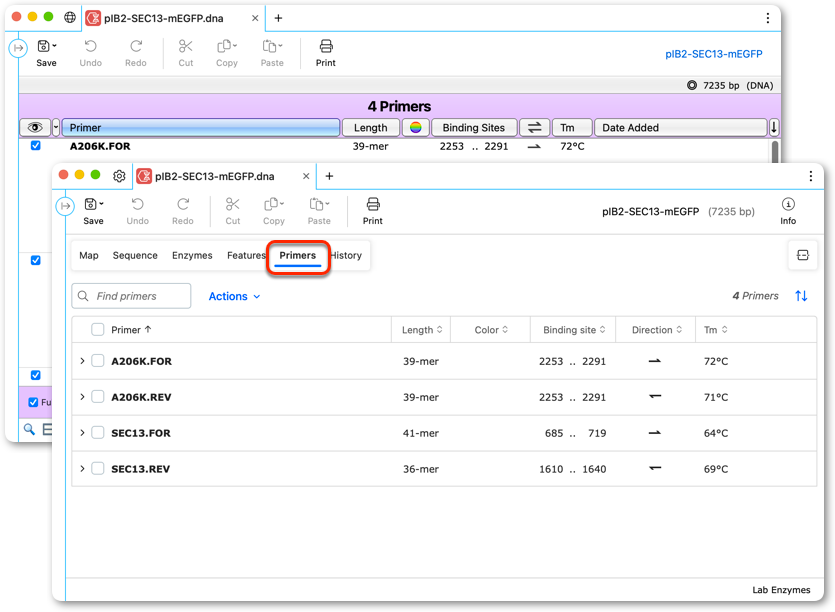Click Copy icon in front window
Viewport: 835px width, 612px height.
273,205
